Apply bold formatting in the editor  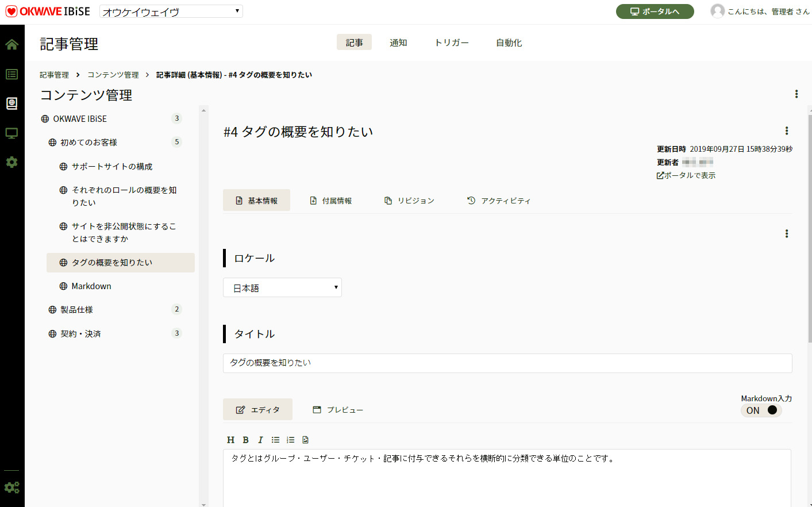(245, 439)
